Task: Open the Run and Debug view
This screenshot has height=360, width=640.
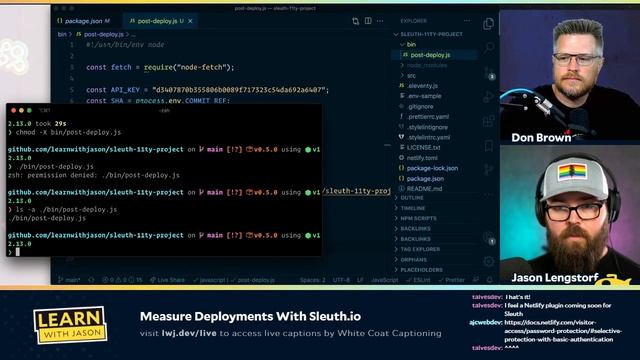Action: 488,97
